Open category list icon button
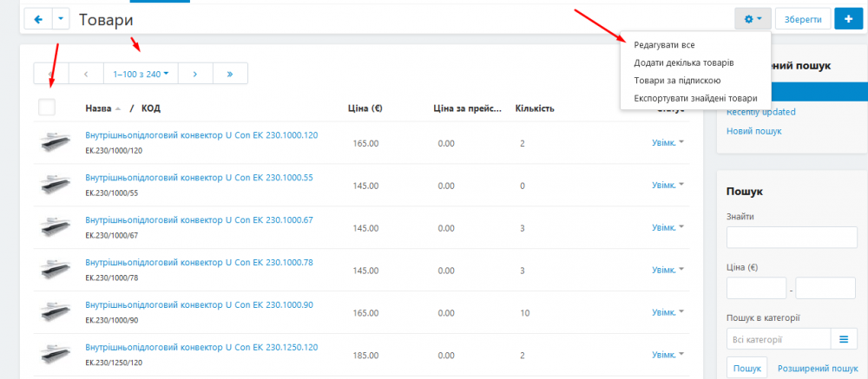This screenshot has height=379, width=868. (843, 338)
